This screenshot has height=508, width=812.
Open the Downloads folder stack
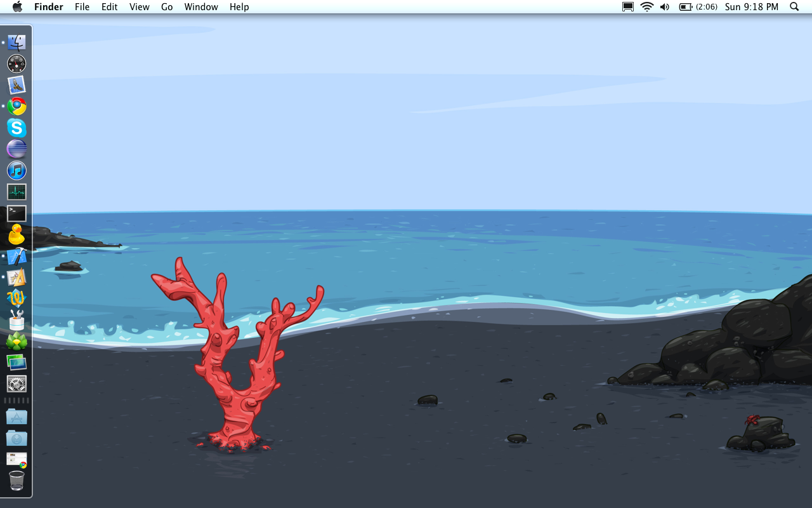point(16,438)
